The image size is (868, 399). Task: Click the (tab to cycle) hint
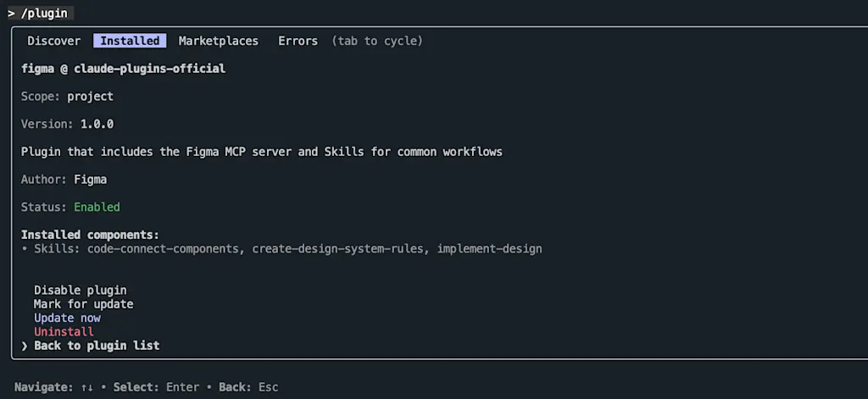click(377, 41)
